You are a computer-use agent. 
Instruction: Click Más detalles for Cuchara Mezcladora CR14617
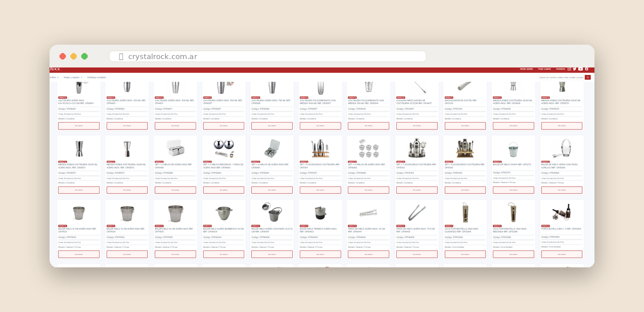(x=417, y=125)
